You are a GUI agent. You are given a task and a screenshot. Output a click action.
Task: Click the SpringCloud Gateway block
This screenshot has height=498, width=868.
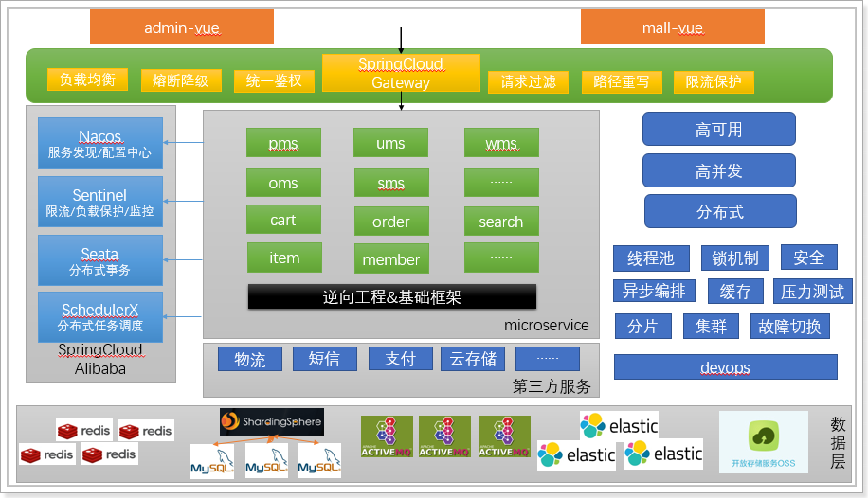pyautogui.click(x=400, y=74)
